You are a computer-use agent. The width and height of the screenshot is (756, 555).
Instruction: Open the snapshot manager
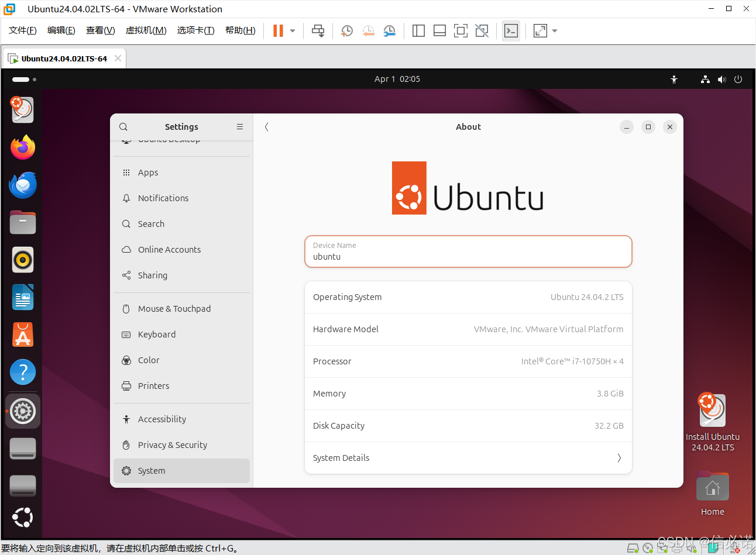[390, 31]
